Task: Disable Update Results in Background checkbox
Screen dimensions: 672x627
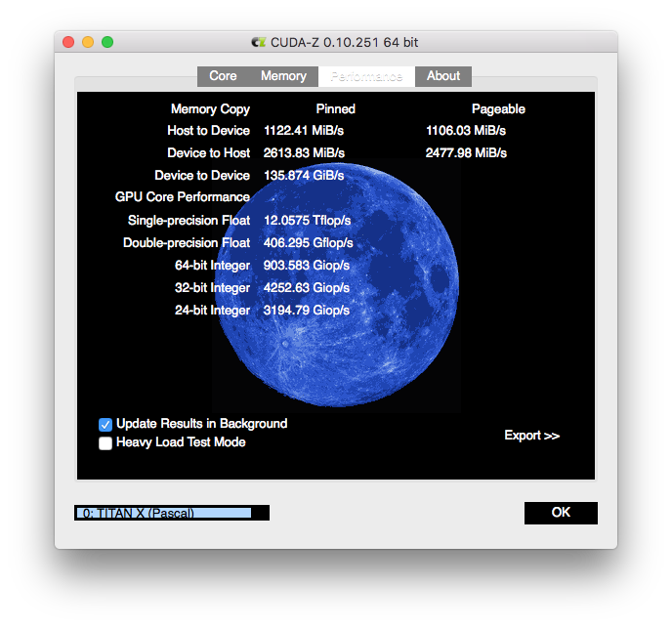Action: (x=105, y=424)
